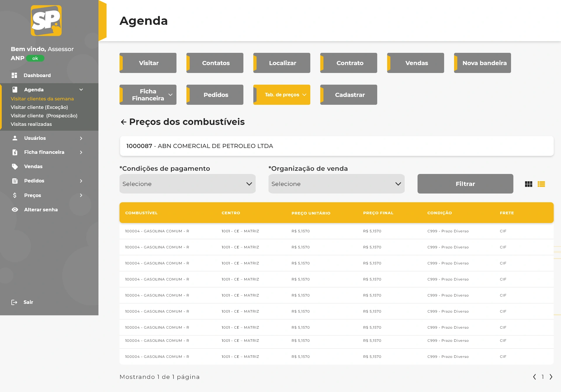Open Visitar cliente (Exceção) menu item
Screen dimensions: 561x392
point(39,107)
